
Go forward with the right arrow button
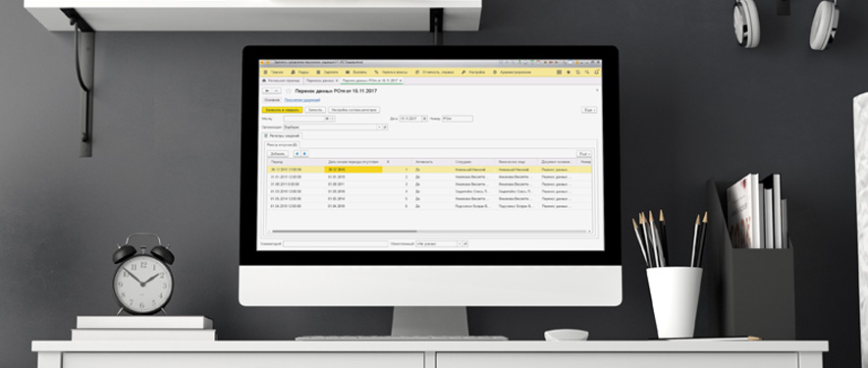click(276, 90)
